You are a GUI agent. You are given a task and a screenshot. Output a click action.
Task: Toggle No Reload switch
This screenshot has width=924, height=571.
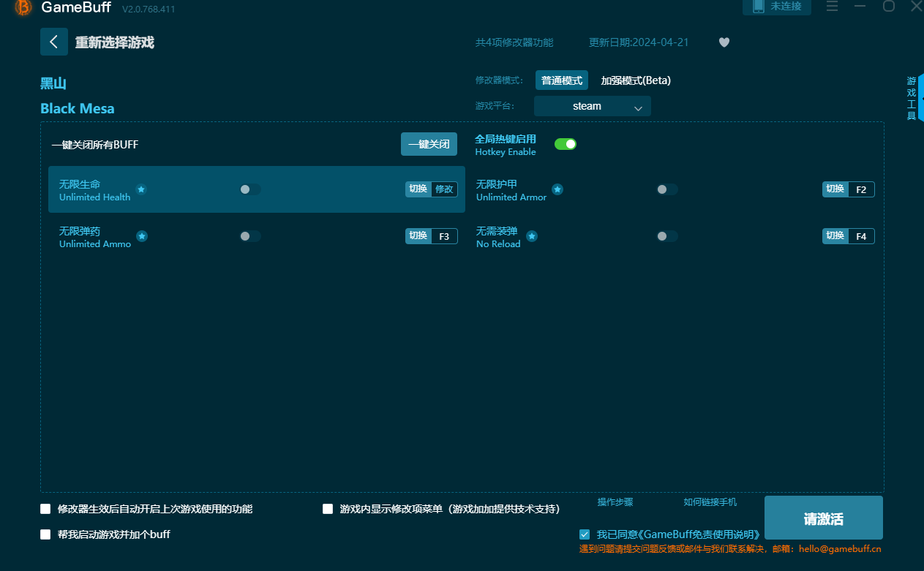667,236
